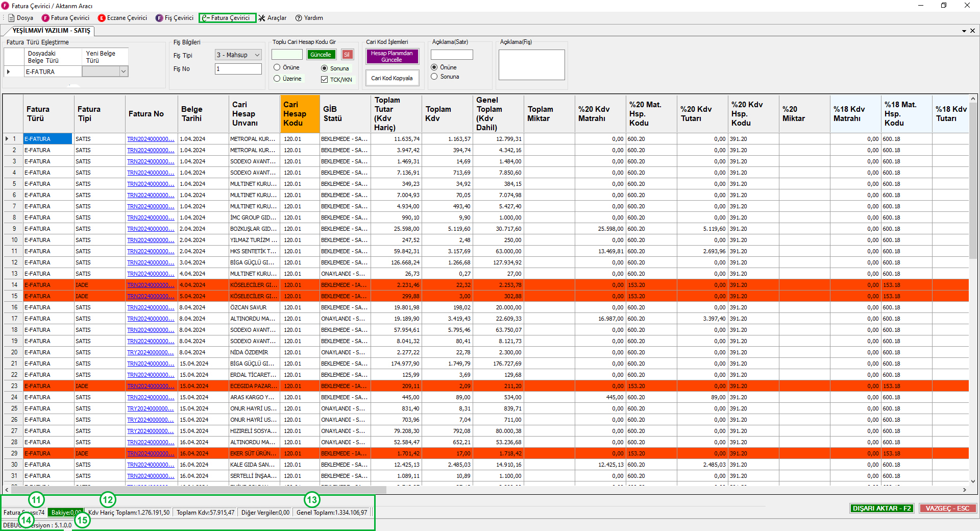This screenshot has height=531, width=980.
Task: Click Hesap Planımdan Güncelle button
Action: 392,56
